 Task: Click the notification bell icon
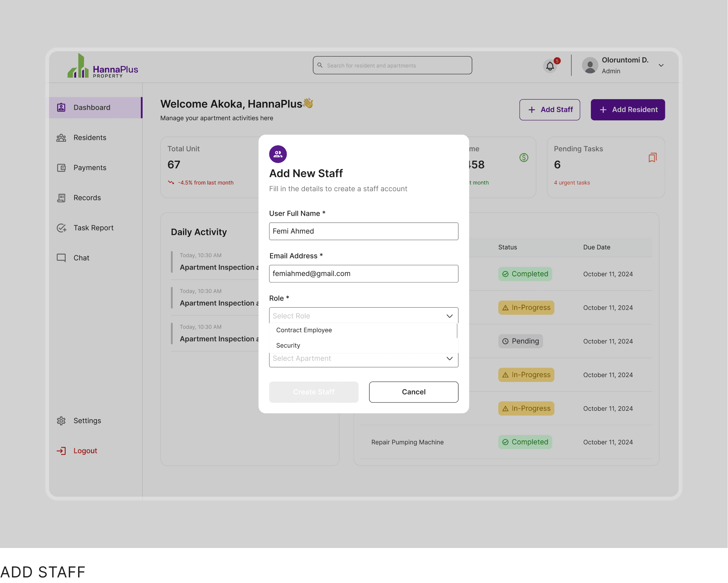click(x=550, y=66)
